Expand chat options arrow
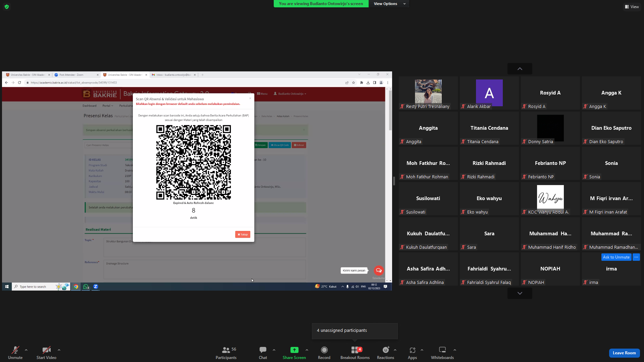 click(274, 350)
